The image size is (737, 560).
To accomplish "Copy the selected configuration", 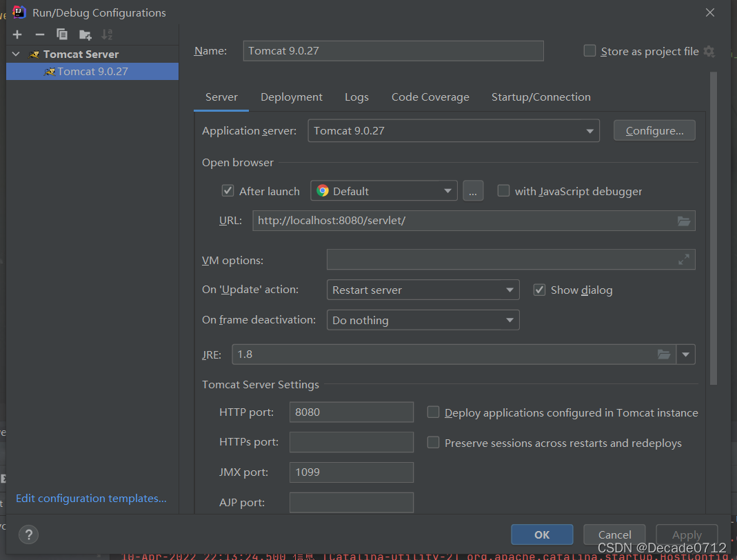I will click(62, 34).
